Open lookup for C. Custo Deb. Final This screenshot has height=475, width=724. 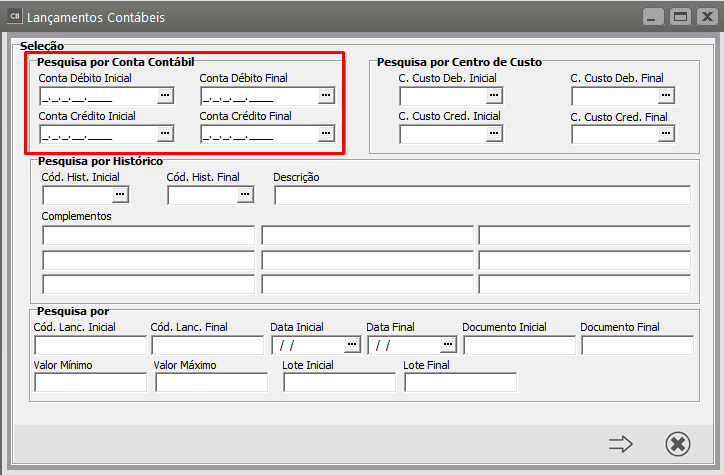pos(666,96)
